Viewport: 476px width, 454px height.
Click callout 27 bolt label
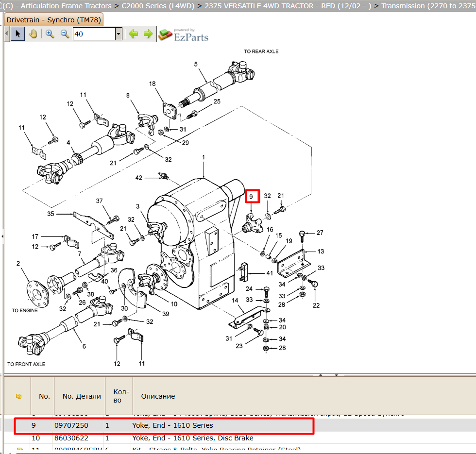[320, 233]
